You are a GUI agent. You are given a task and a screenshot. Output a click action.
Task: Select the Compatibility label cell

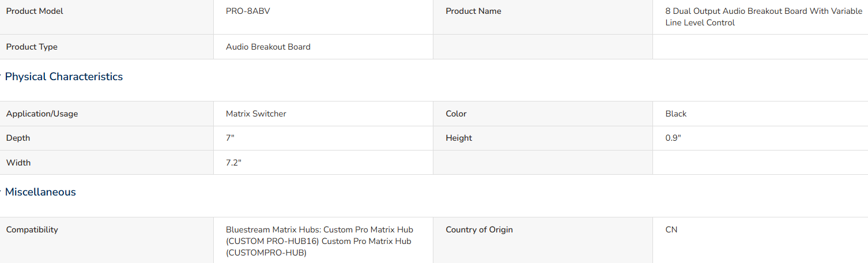[x=107, y=240]
